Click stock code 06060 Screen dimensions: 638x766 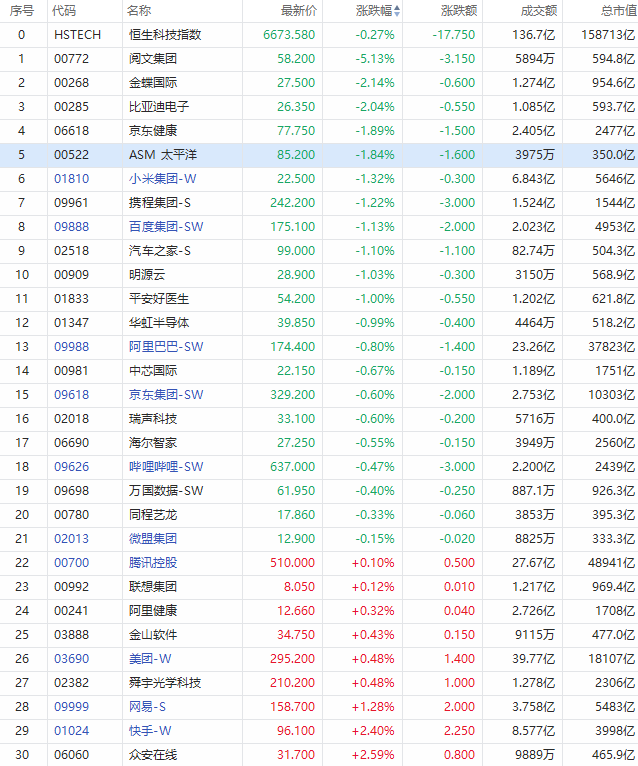pyautogui.click(x=72, y=755)
